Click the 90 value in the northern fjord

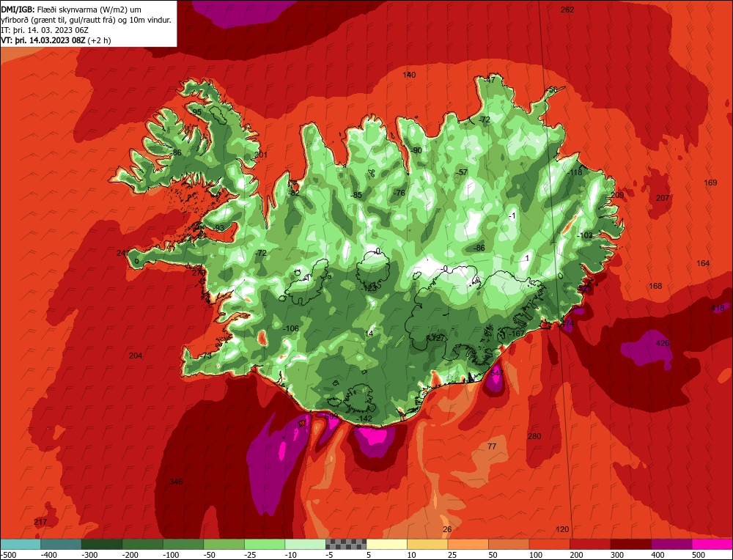pyautogui.click(x=418, y=150)
